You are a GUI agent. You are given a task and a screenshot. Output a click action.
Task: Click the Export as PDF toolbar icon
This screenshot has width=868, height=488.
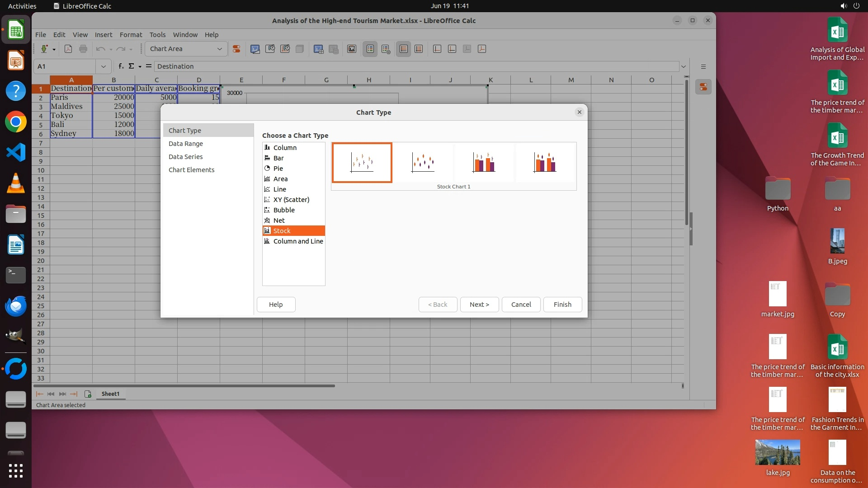point(68,49)
